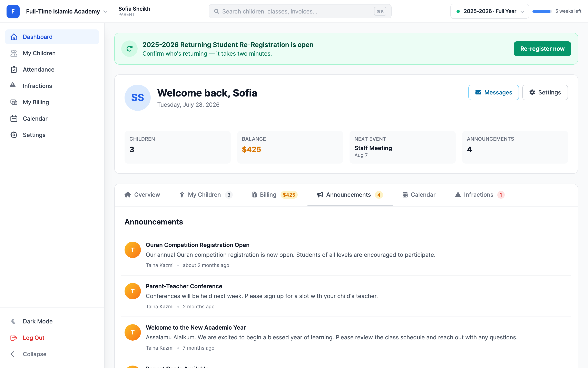Click the blue F academy logo
Screen dimensions: 588x368
point(13,11)
